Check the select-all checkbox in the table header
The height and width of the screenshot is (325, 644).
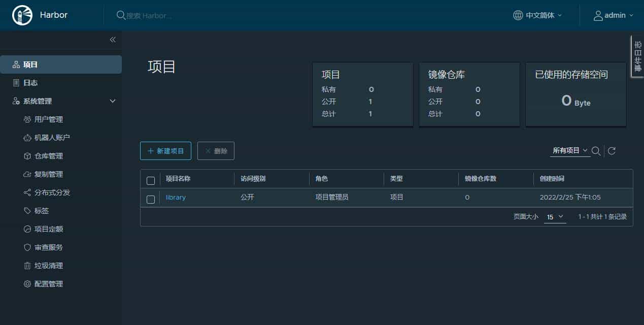150,180
